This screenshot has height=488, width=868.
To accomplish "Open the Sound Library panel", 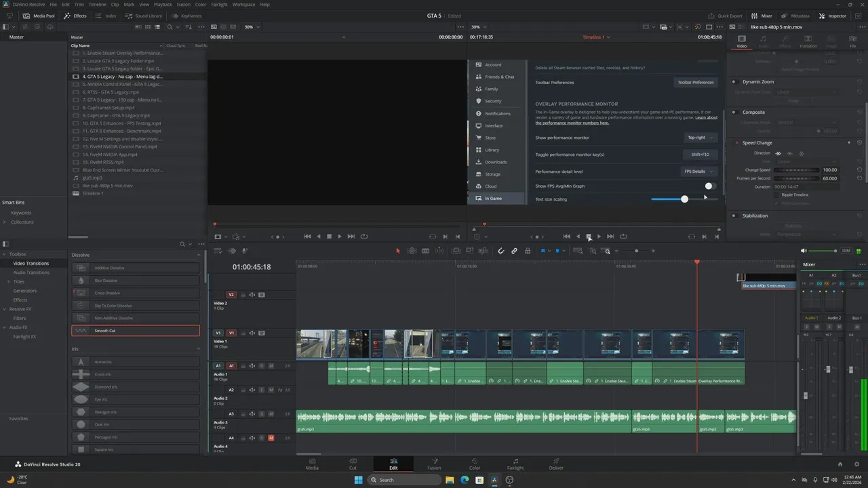I will (x=144, y=16).
